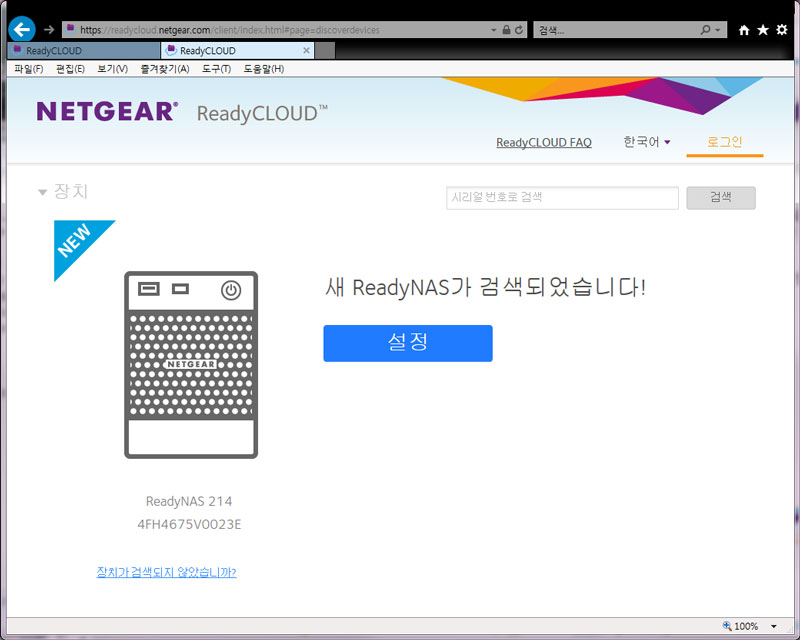Viewport: 800px width, 640px height.
Task: Open the 편집(E) menu
Action: click(70, 69)
